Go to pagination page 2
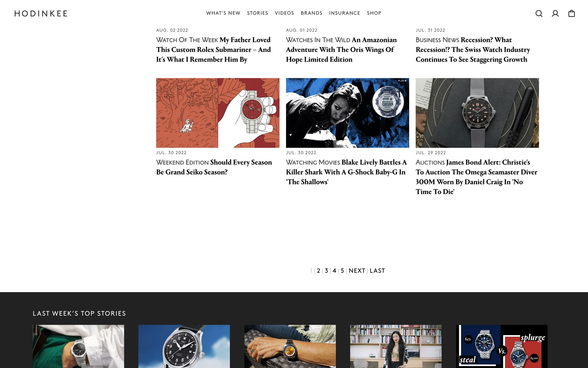588x368 pixels. click(318, 271)
